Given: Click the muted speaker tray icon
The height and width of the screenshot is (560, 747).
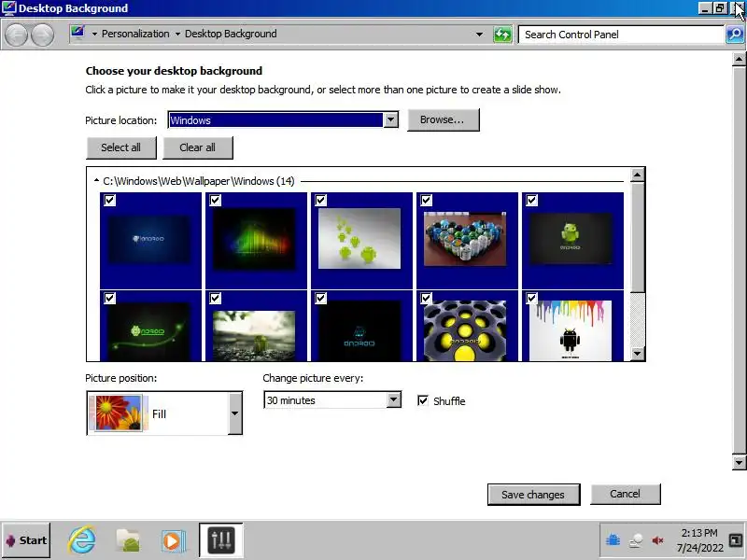Looking at the screenshot, I should click(x=658, y=540).
